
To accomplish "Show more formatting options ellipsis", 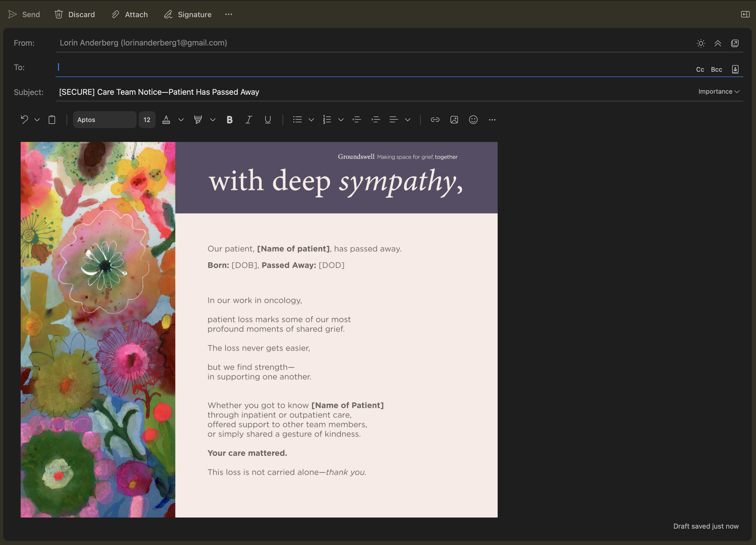I will 492,120.
